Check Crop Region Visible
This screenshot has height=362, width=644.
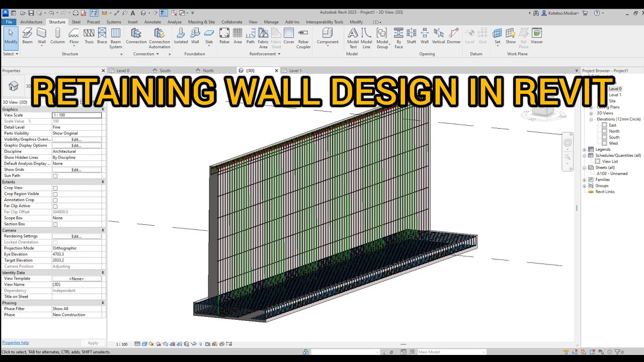click(x=55, y=194)
